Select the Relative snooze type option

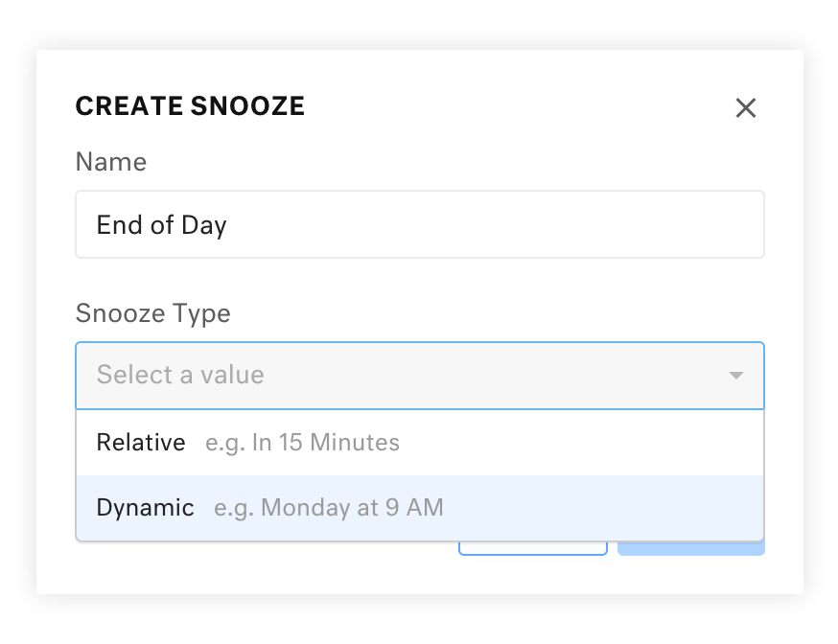coord(420,443)
